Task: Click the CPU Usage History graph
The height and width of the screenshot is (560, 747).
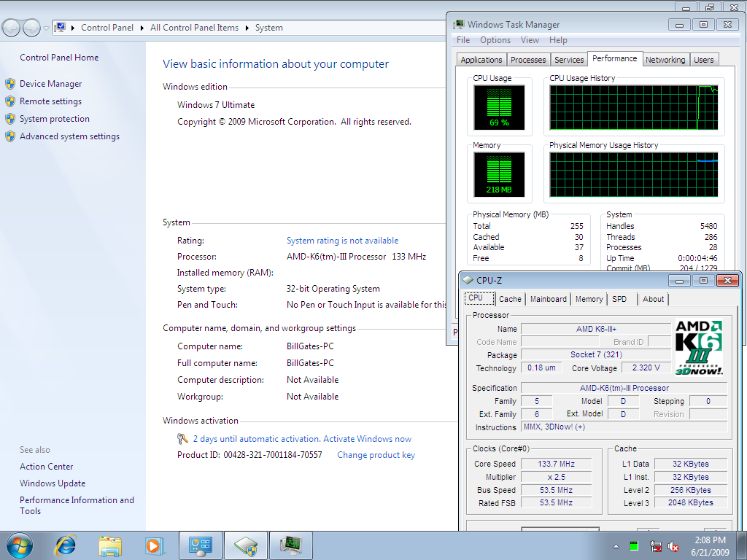Action: click(634, 108)
